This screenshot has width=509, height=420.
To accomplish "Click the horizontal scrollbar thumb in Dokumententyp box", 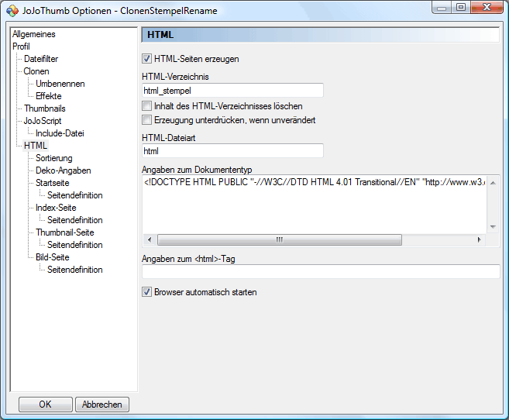I will click(280, 240).
